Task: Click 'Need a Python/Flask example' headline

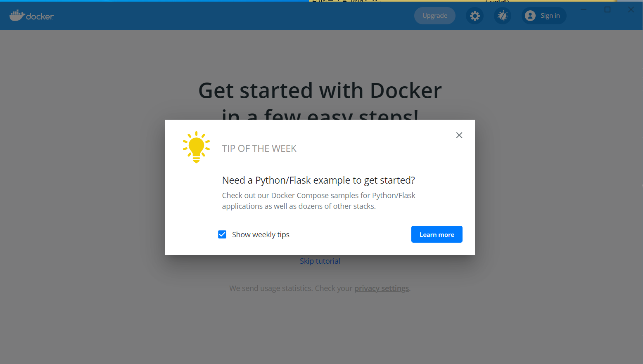Action: pos(318,180)
